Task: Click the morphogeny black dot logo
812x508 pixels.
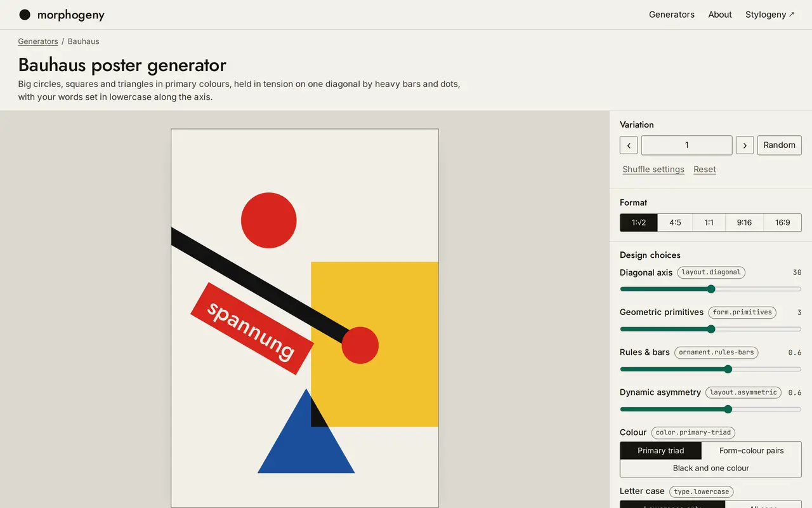Action: pos(25,15)
